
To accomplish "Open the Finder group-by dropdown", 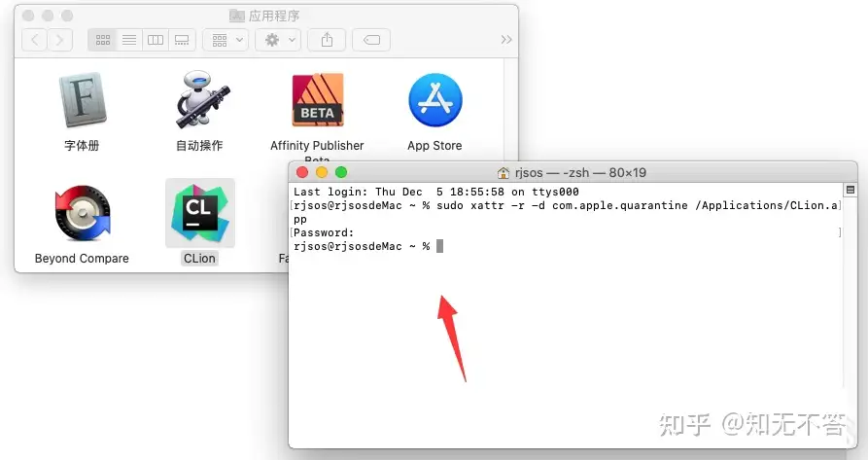I will 226,40.
